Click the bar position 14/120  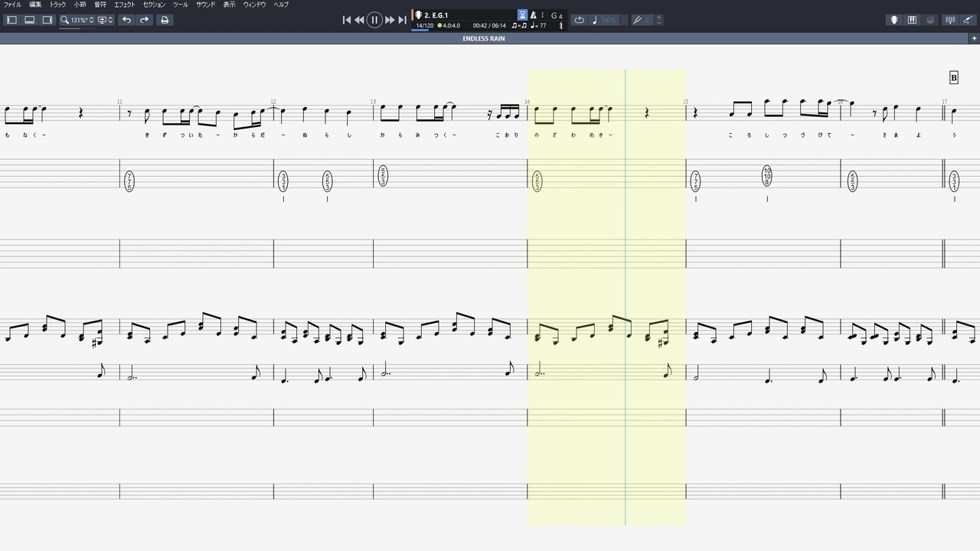point(424,25)
